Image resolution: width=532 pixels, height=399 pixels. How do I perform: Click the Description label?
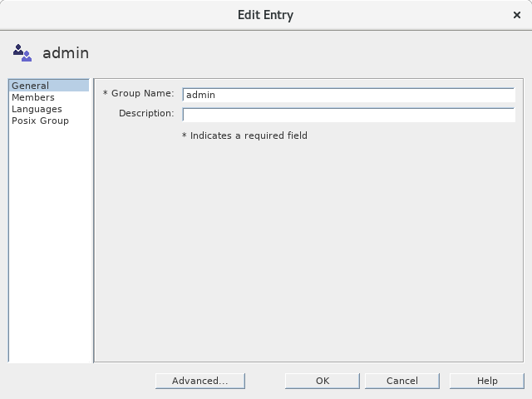[146, 113]
